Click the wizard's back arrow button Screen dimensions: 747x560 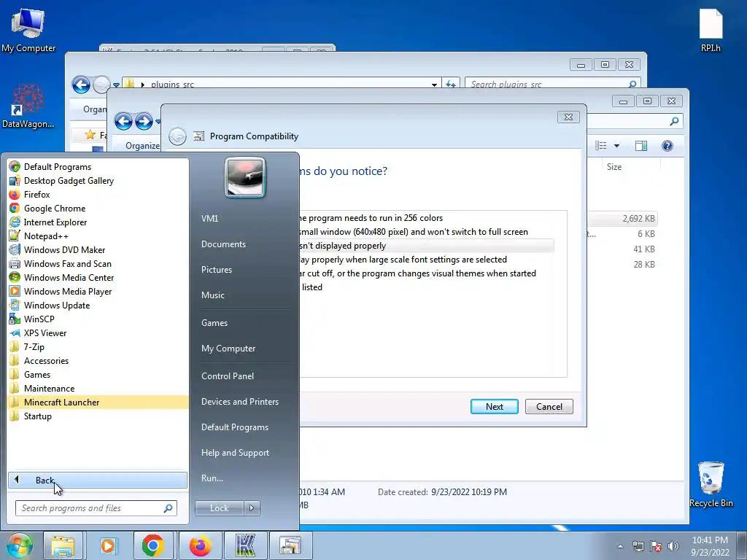pyautogui.click(x=178, y=136)
